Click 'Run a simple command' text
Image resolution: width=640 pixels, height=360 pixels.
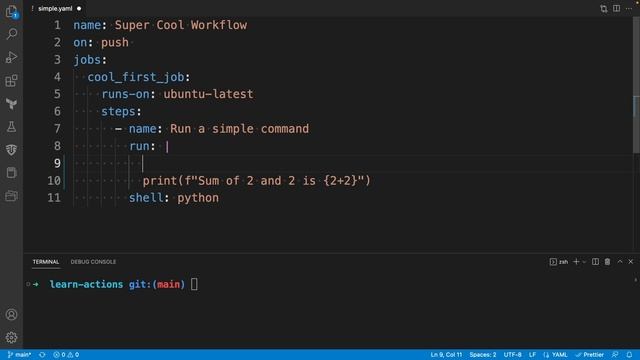(240, 129)
